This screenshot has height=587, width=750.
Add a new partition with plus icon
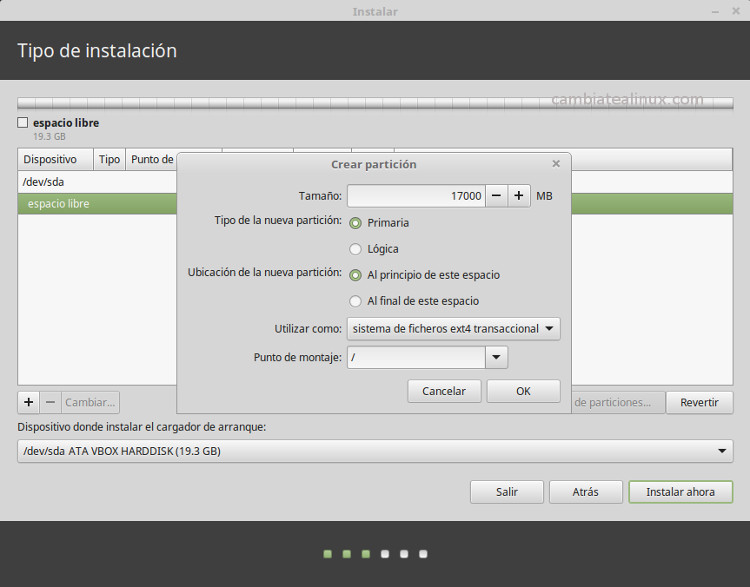(29, 402)
